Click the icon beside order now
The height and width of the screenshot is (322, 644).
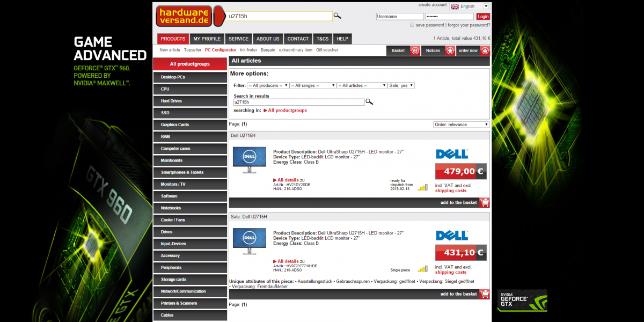[x=485, y=50]
